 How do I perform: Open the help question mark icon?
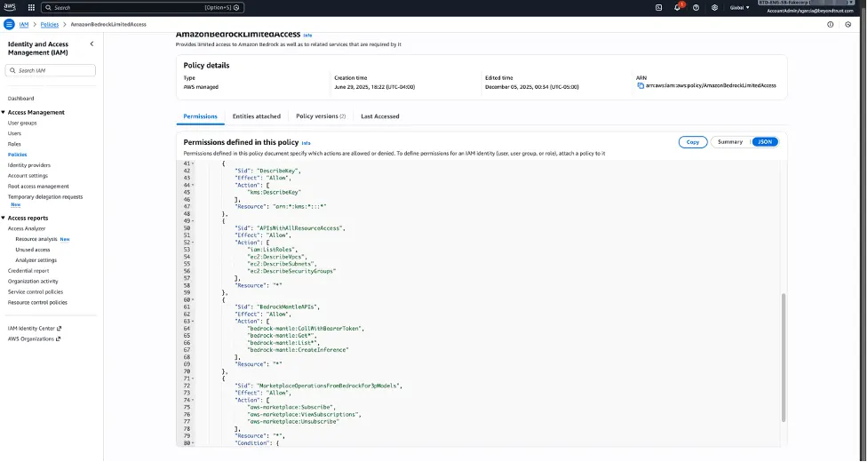[x=696, y=8]
